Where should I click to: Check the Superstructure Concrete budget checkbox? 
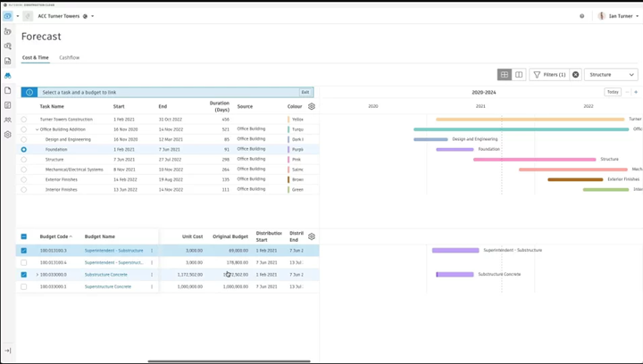(24, 286)
